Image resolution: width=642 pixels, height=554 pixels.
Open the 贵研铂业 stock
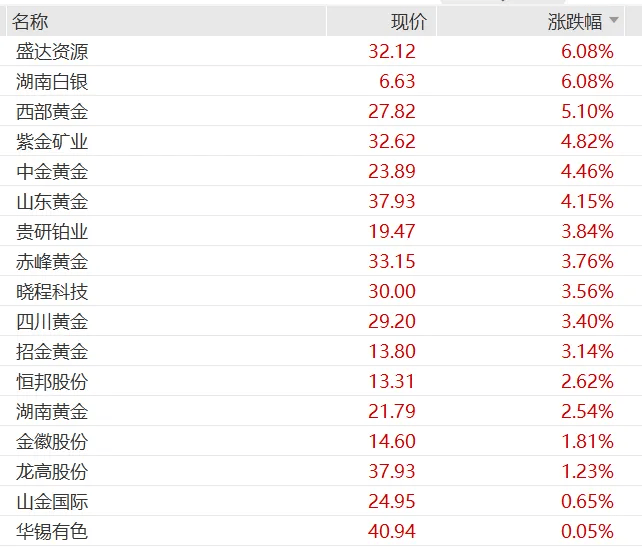(x=52, y=231)
